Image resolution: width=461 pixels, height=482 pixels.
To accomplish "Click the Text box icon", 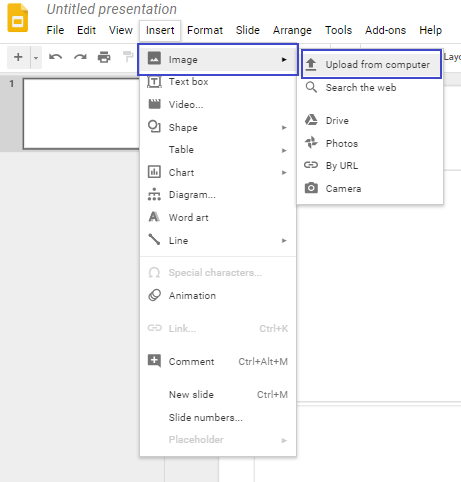I will 154,81.
